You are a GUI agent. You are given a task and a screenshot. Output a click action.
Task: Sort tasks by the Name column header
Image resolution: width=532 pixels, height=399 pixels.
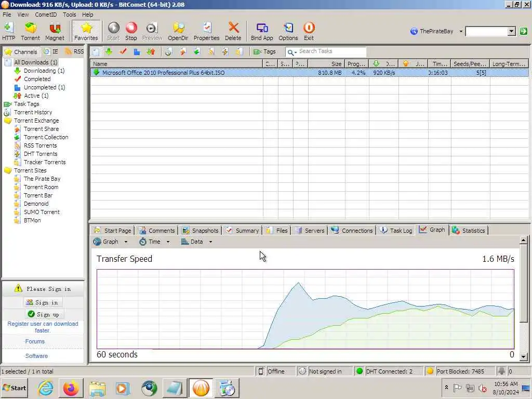[177, 64]
